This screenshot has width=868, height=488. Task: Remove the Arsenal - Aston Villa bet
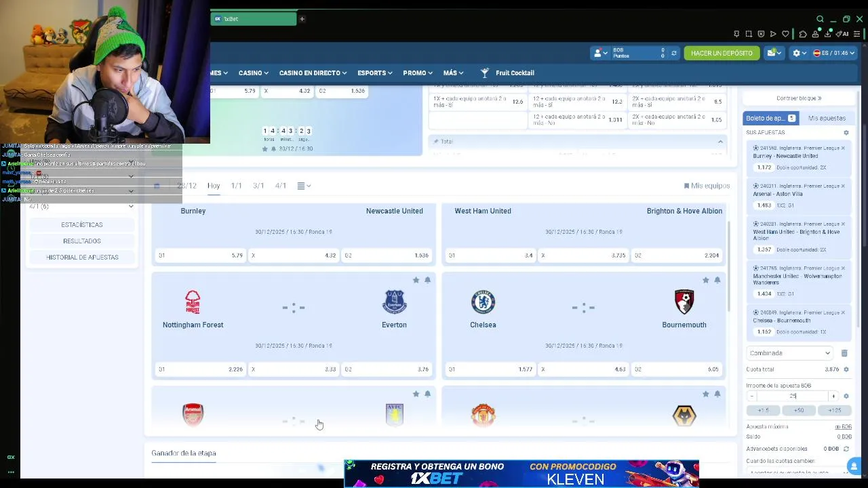(843, 186)
